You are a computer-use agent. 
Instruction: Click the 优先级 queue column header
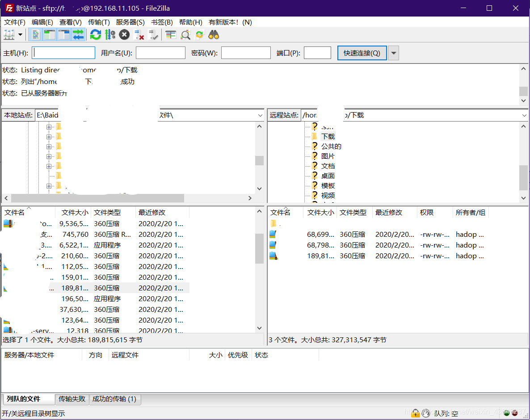click(x=238, y=355)
